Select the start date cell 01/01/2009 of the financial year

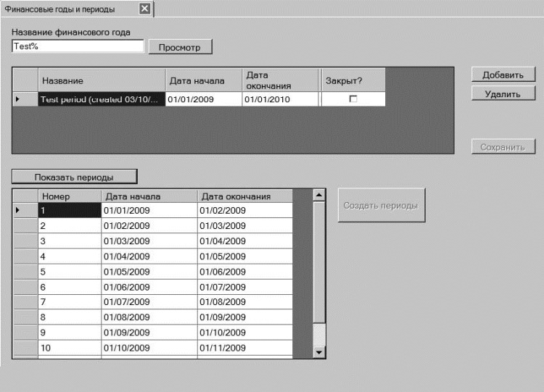pos(204,99)
